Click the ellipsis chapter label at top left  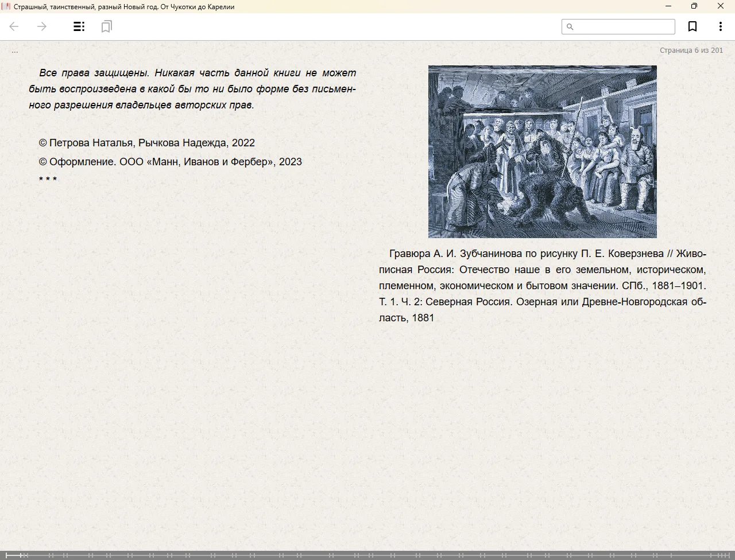[x=15, y=51]
